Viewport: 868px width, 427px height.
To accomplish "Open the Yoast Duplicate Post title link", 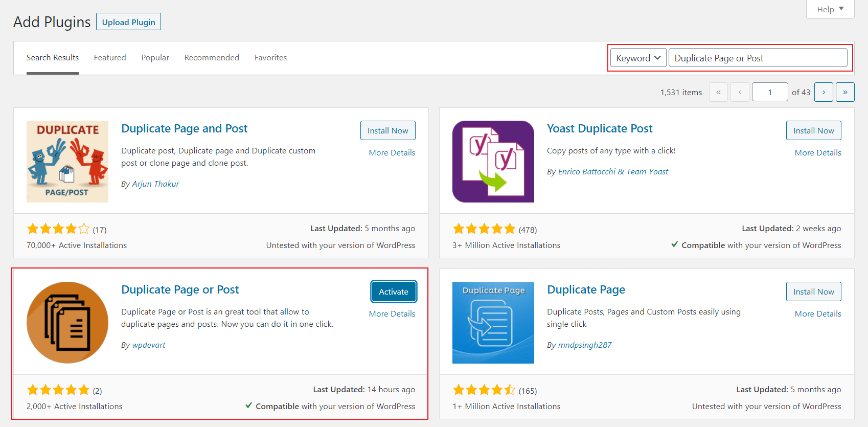I will click(x=600, y=128).
